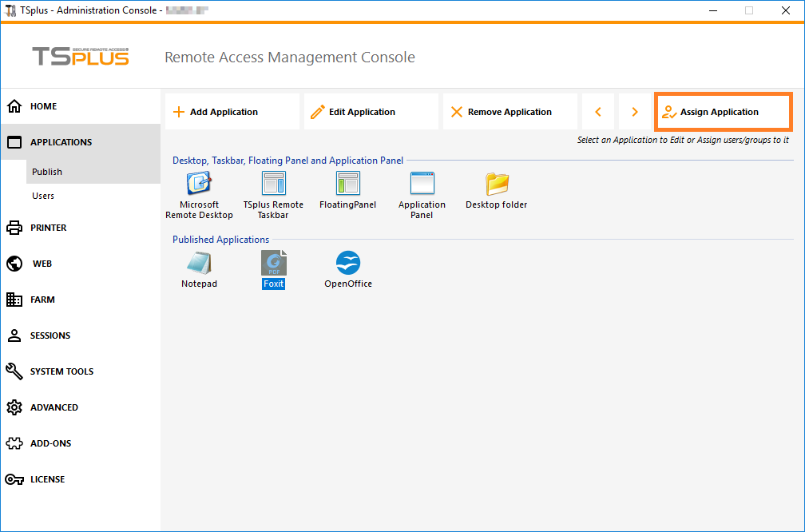This screenshot has width=805, height=532.
Task: Select the Foxit published application
Action: click(273, 264)
